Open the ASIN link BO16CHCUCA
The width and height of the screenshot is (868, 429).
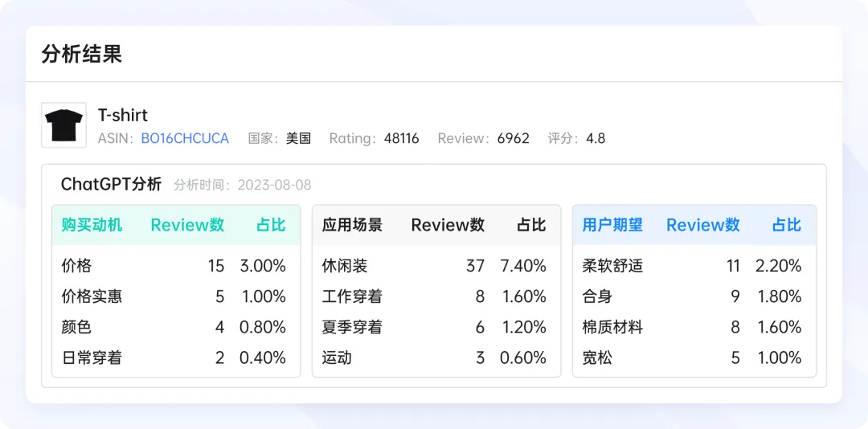tap(185, 138)
